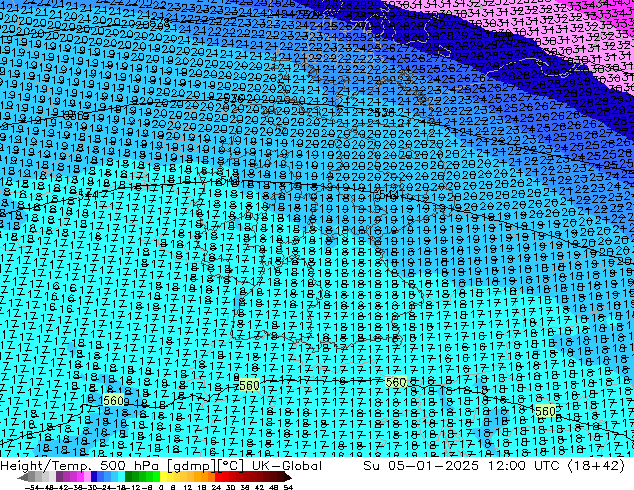Click the "[°C]" unit label
634x490 pixels.
coord(231,466)
